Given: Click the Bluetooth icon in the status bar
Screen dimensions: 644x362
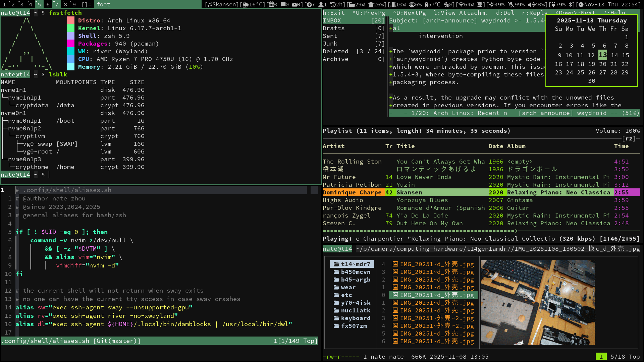Looking at the screenshot, I should click(571, 4).
